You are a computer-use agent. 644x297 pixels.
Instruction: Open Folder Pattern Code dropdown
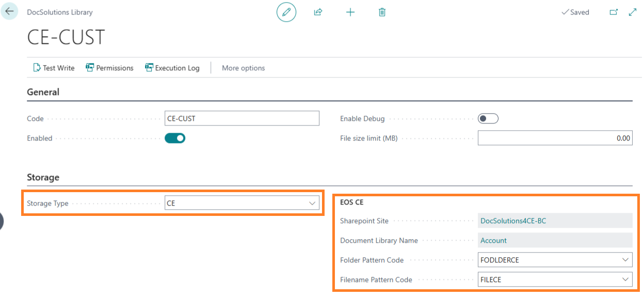point(625,260)
